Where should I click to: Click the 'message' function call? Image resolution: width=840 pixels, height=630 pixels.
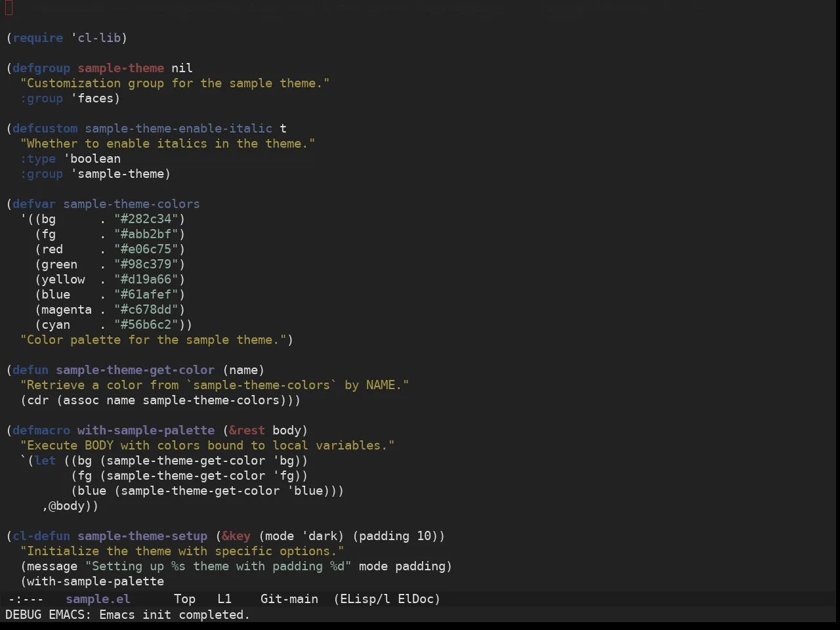[52, 566]
